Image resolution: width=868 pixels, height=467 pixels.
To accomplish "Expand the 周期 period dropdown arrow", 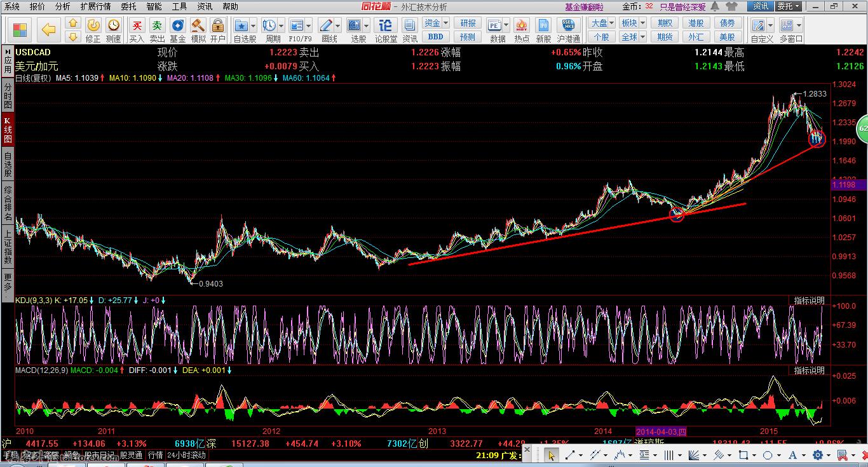I will pyautogui.click(x=281, y=26).
